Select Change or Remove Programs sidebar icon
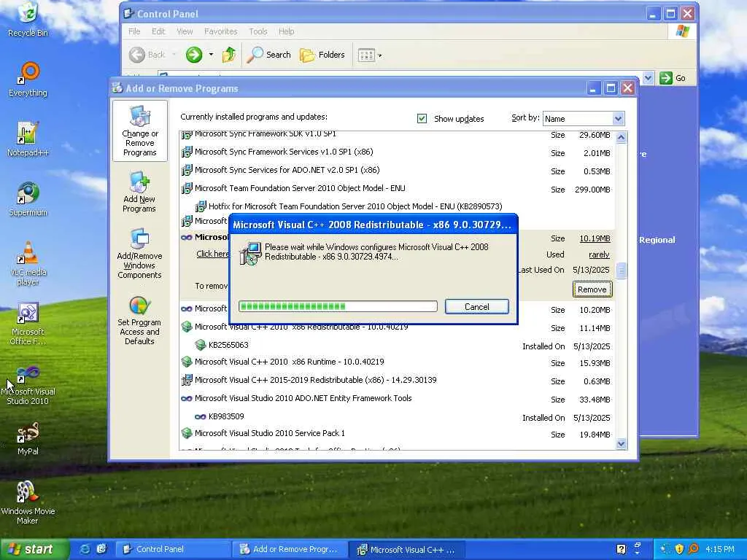The height and width of the screenshot is (560, 747). (x=139, y=131)
